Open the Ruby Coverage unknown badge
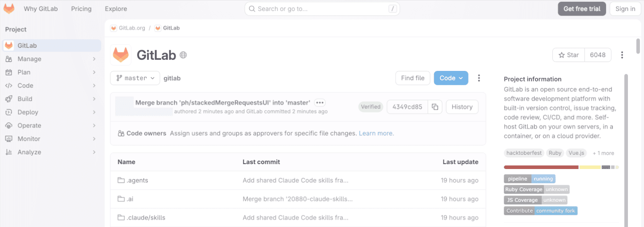 click(537, 190)
